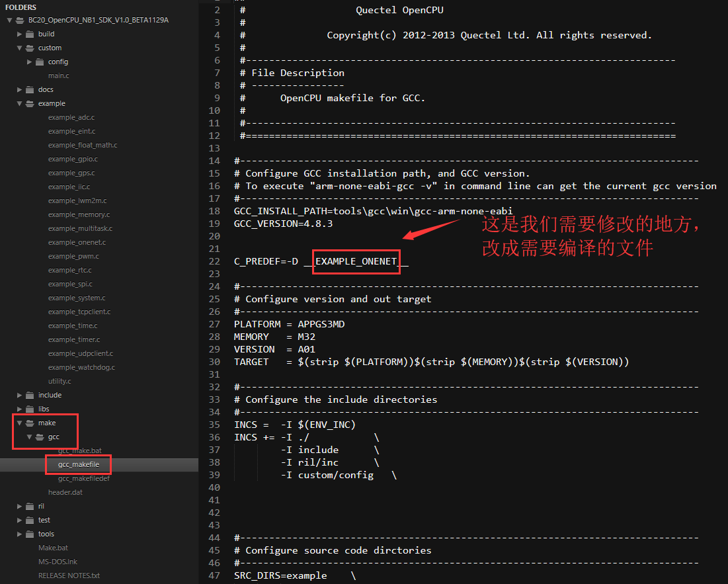728x584 pixels.
Task: Open example_float_math.c file
Action: click(83, 145)
